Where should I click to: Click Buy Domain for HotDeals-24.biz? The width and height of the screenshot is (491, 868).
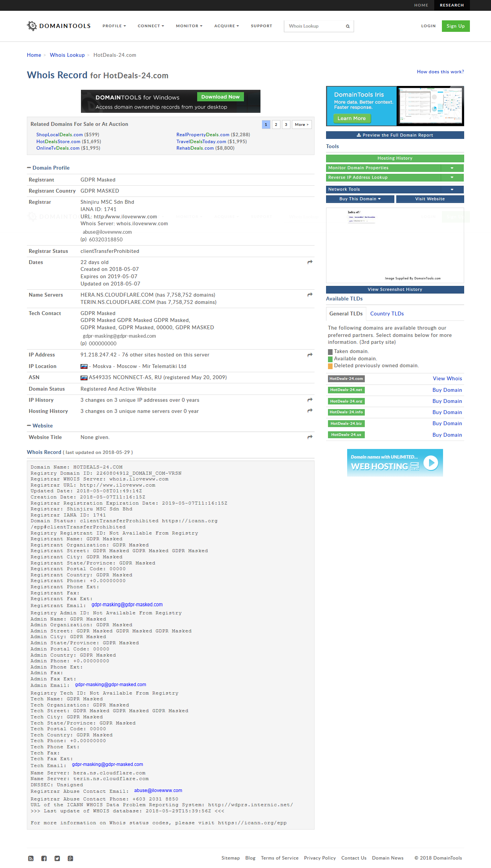pyautogui.click(x=447, y=423)
